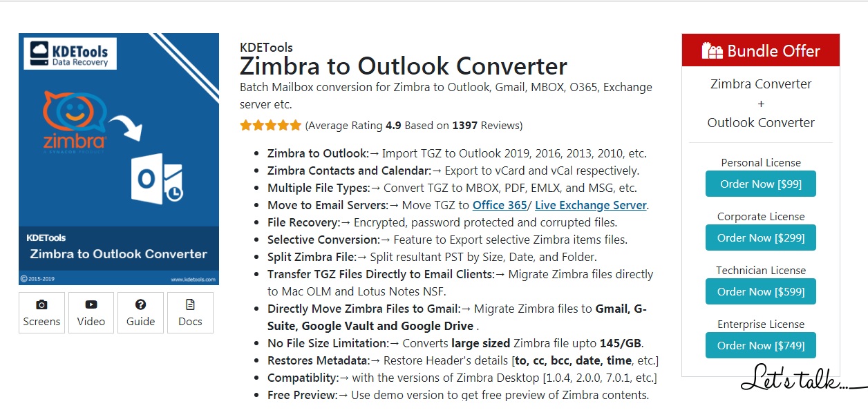This screenshot has width=868, height=417.
Task: Follow the Live Exchange Server link
Action: click(591, 205)
